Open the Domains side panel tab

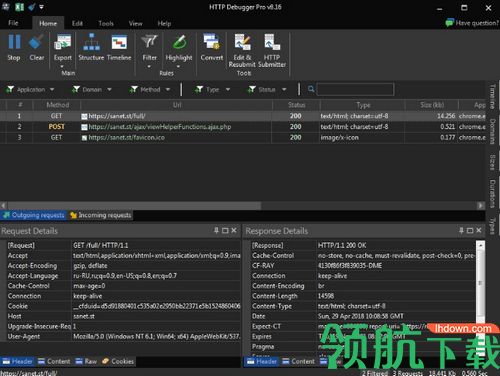pyautogui.click(x=492, y=131)
